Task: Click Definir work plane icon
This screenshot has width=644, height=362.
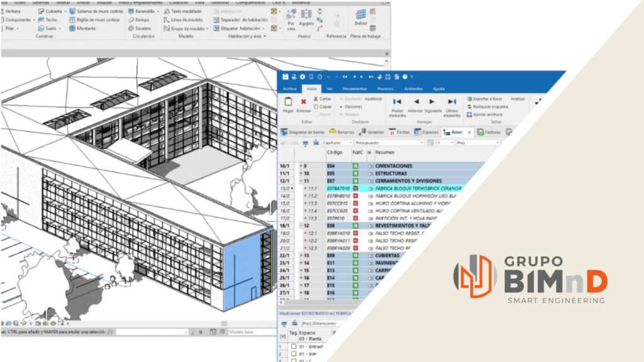Action: click(361, 16)
